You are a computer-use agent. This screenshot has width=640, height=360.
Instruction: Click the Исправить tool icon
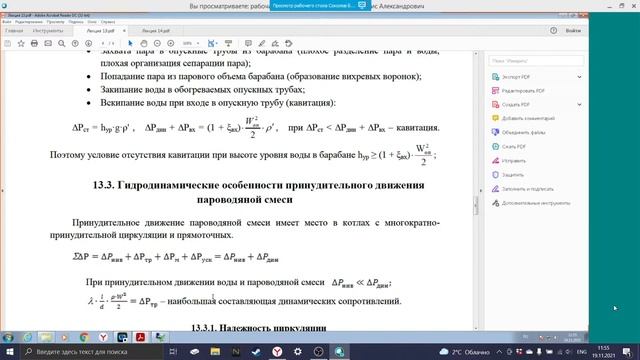pyautogui.click(x=496, y=161)
